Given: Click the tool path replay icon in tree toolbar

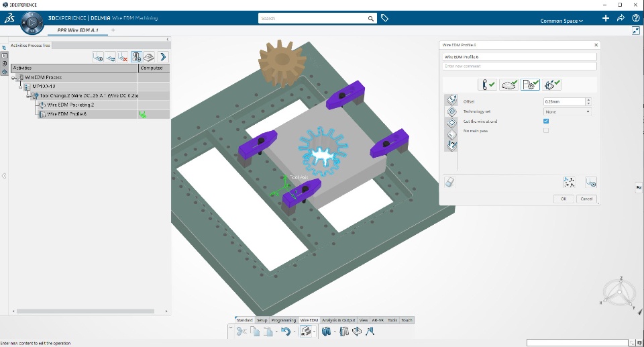Looking at the screenshot, I should (x=98, y=57).
